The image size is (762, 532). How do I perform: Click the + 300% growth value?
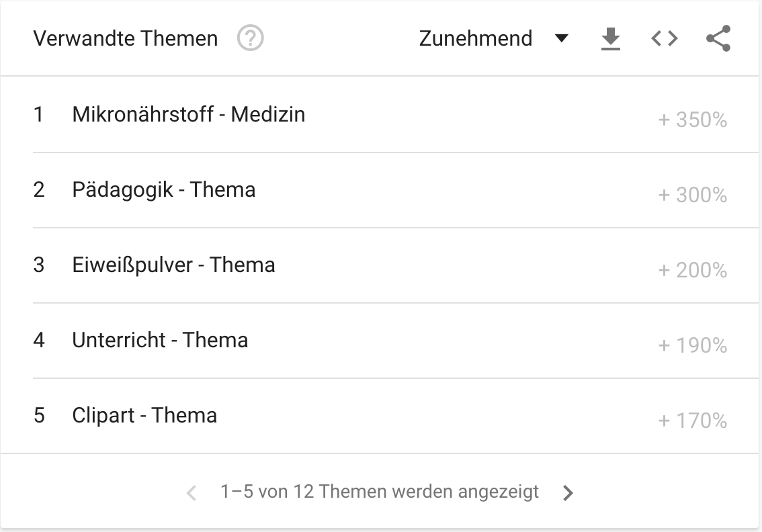pos(693,195)
